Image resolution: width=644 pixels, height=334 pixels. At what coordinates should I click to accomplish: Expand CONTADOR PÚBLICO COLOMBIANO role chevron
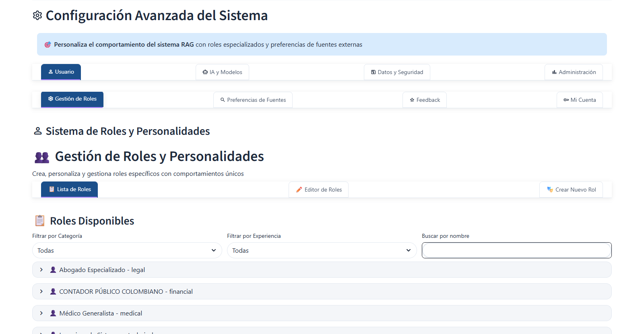pos(41,291)
